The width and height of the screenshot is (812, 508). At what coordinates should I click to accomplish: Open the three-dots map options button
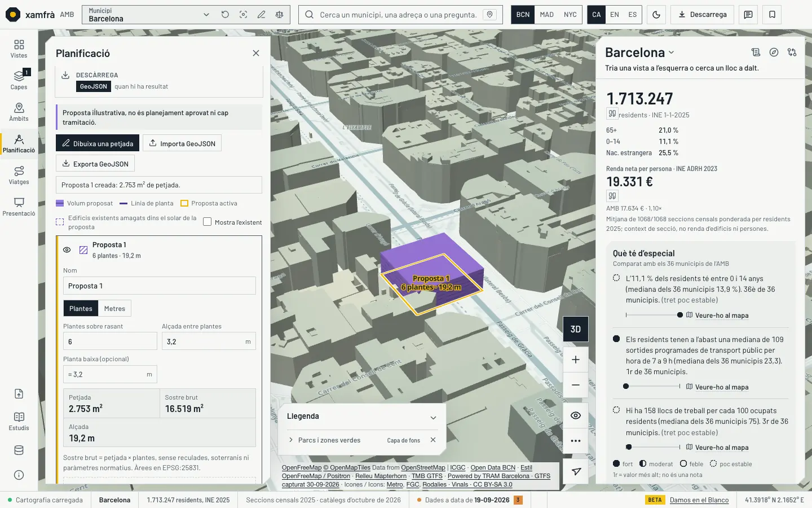coord(576,441)
